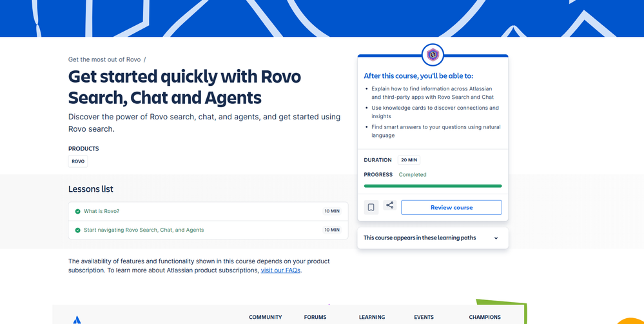Go to Get the most out of Rovo breadcrumb

104,60
